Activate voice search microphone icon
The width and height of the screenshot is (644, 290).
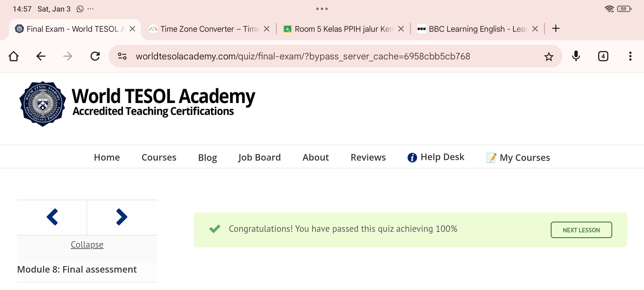(x=576, y=56)
